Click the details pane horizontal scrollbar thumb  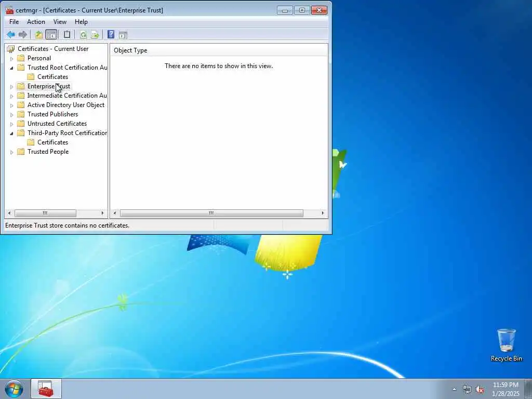tap(211, 213)
